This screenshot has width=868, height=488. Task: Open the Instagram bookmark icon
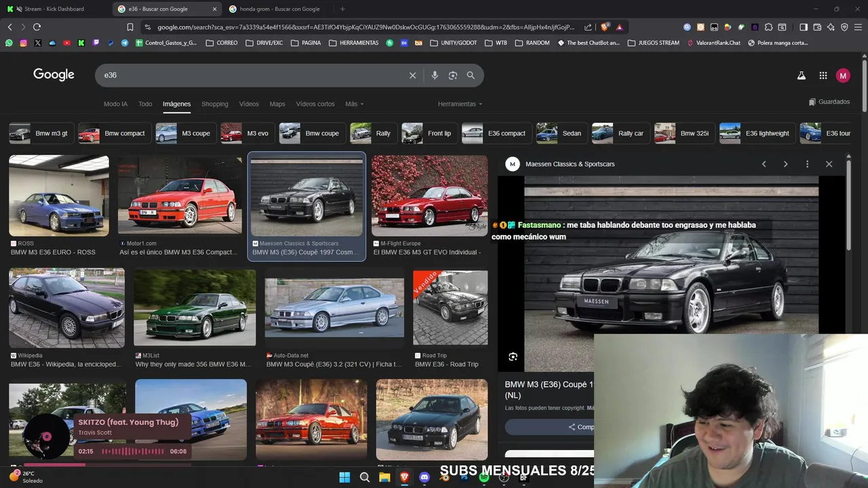click(23, 43)
